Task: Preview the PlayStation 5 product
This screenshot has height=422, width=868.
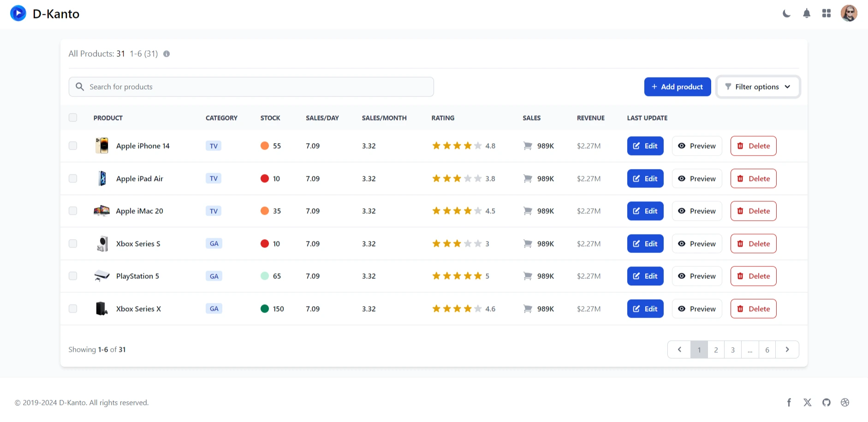Action: point(697,276)
